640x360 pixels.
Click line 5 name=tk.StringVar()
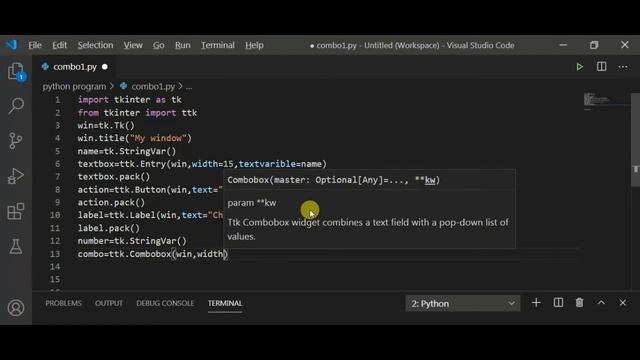[127, 151]
